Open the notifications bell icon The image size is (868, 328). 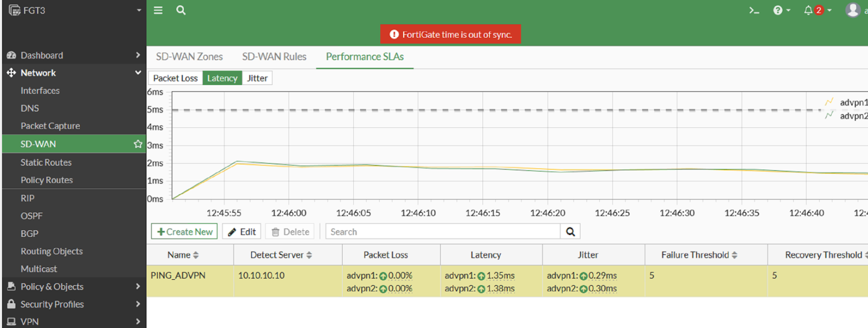[x=808, y=10]
